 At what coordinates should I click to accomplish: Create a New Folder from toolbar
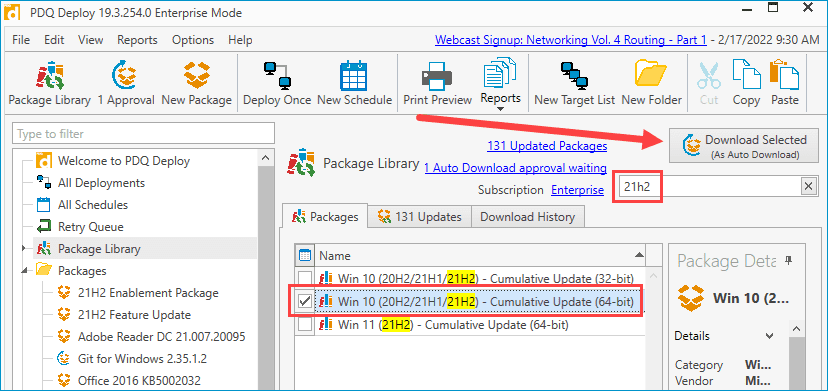652,83
